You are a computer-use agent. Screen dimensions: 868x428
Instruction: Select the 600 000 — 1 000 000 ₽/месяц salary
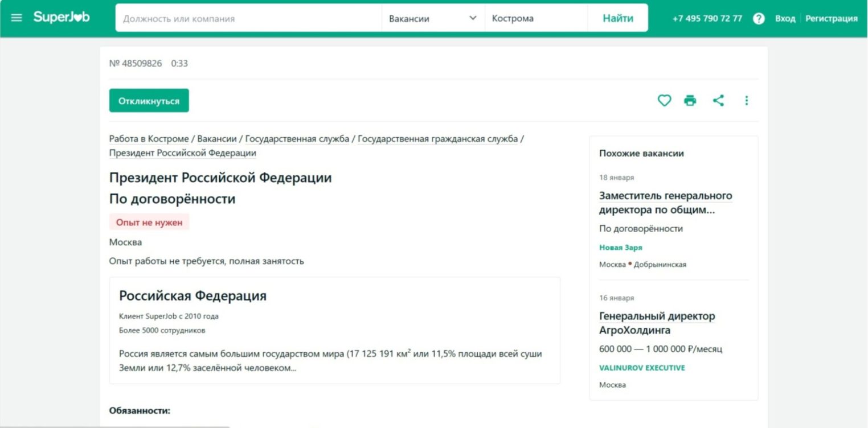pos(661,349)
